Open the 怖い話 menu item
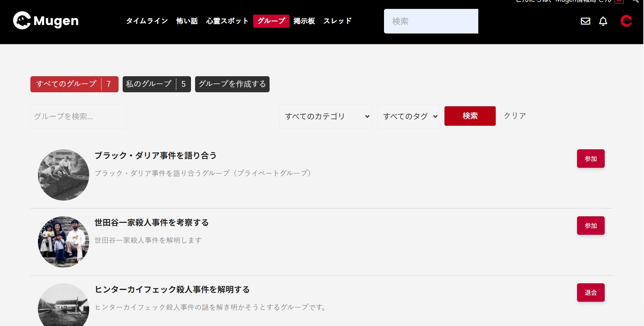 click(187, 21)
